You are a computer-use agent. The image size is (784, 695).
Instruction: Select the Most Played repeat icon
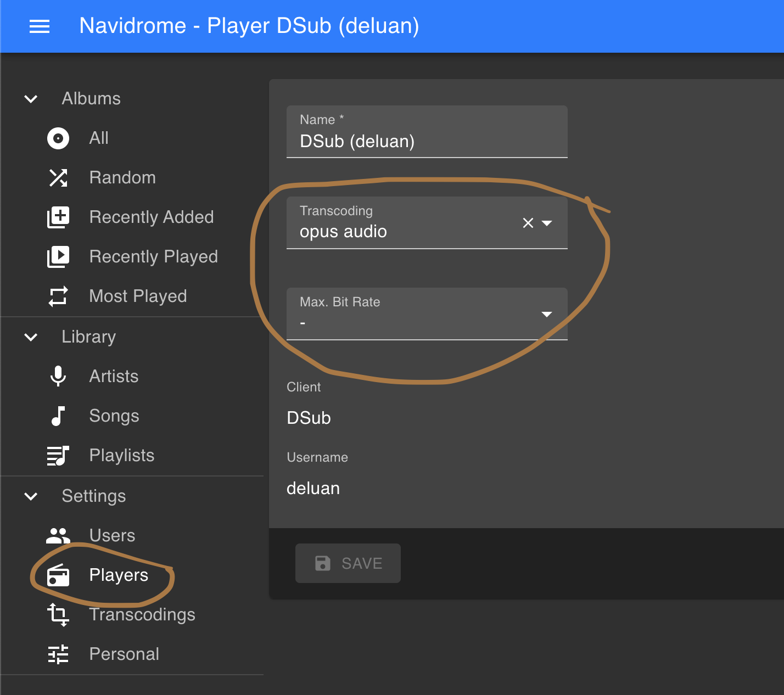click(58, 296)
